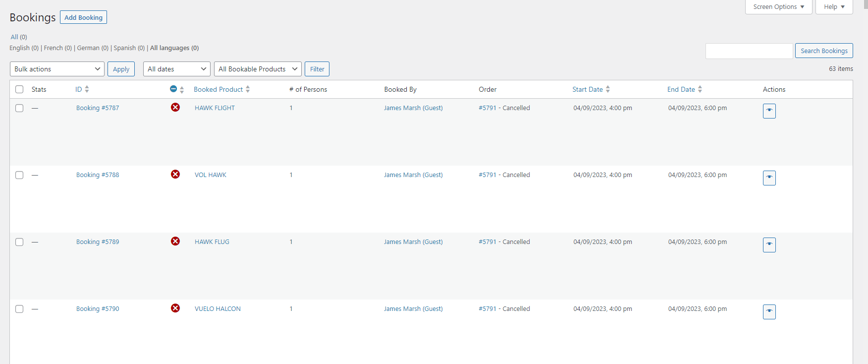Open All Bookable Products dropdown
The width and height of the screenshot is (868, 364).
pyautogui.click(x=258, y=69)
